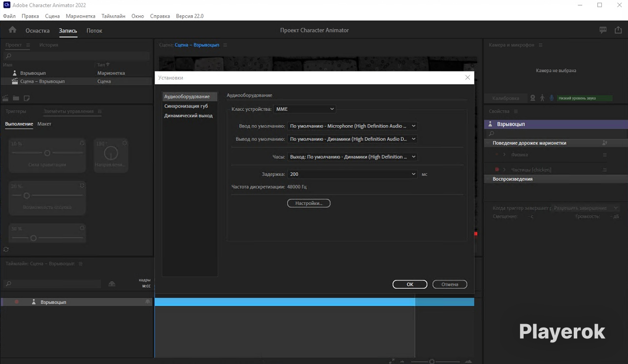The image size is (628, 364).
Task: Click the new scene clapboard icon in Project panel
Action: 6,98
